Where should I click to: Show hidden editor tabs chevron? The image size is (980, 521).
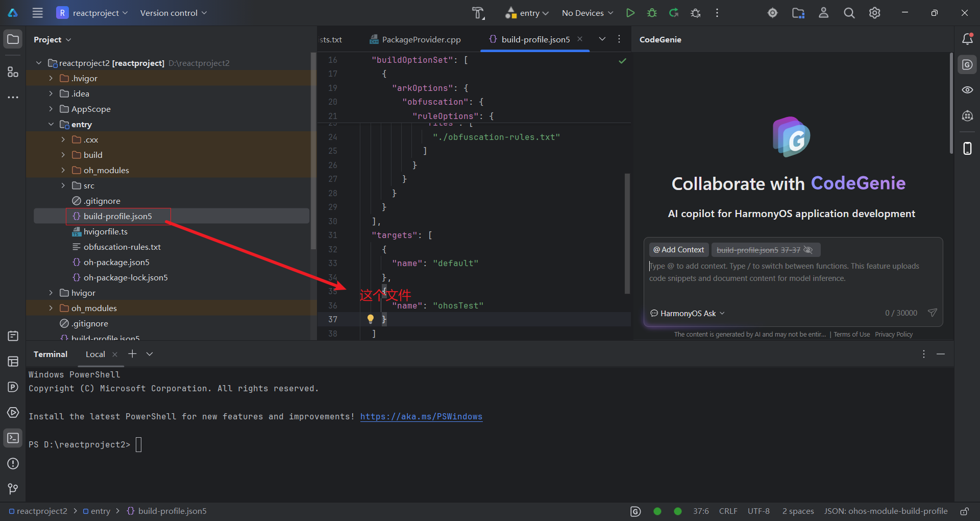[x=602, y=39]
